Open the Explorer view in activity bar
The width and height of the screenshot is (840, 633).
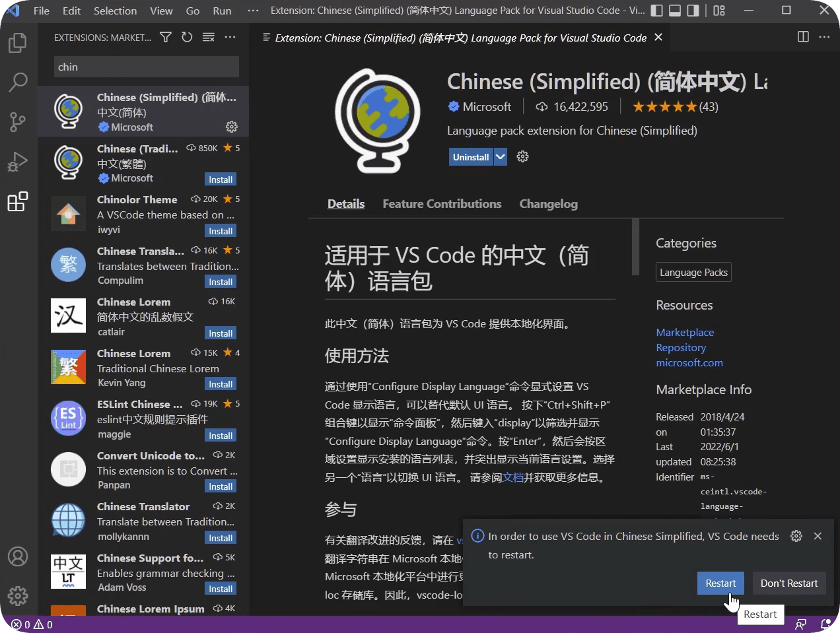[x=18, y=43]
